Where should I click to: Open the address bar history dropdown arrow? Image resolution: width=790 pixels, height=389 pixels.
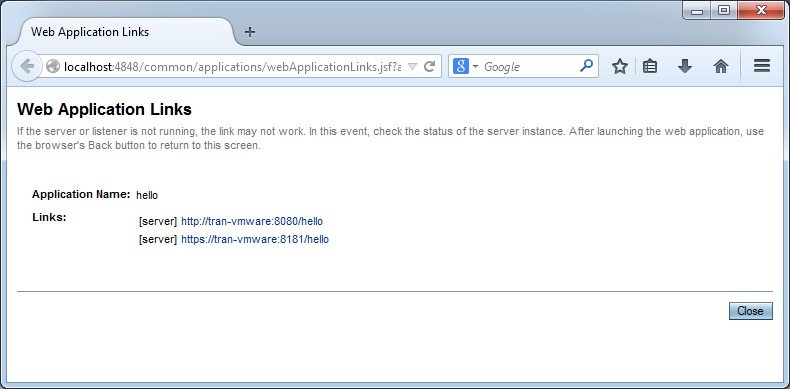click(x=412, y=67)
